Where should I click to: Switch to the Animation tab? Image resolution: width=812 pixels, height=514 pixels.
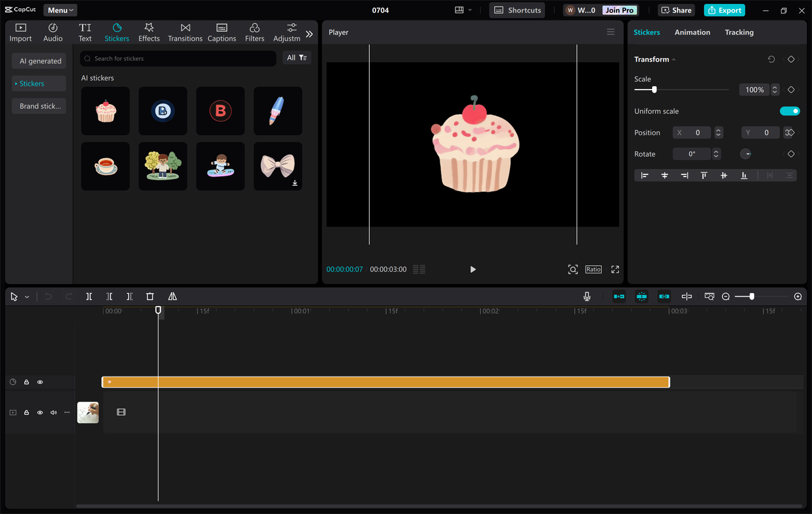tap(692, 32)
